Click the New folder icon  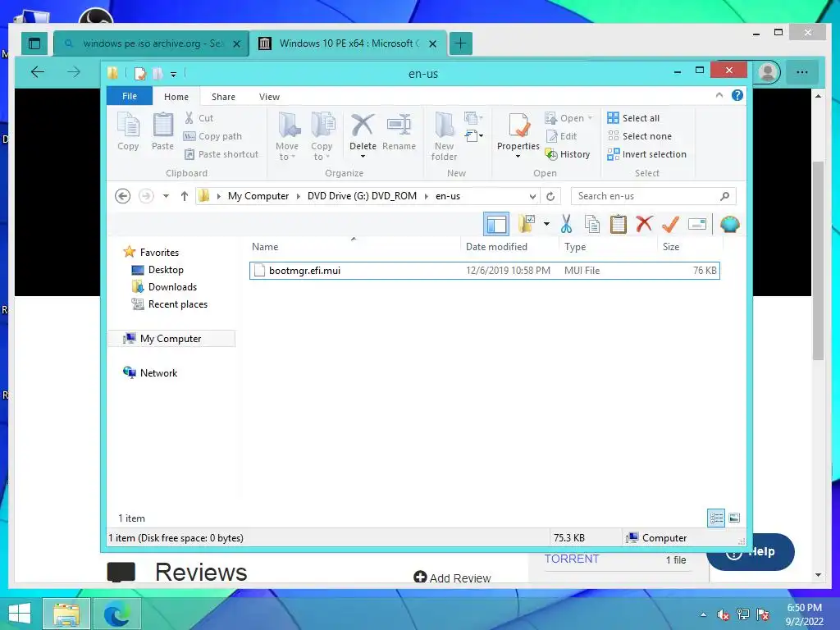coord(444,136)
